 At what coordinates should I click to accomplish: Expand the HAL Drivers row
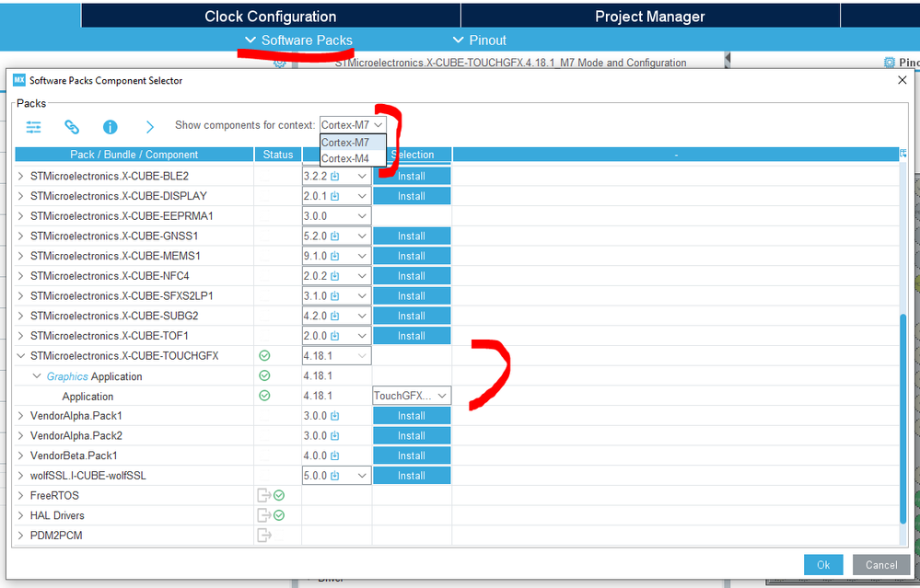21,515
